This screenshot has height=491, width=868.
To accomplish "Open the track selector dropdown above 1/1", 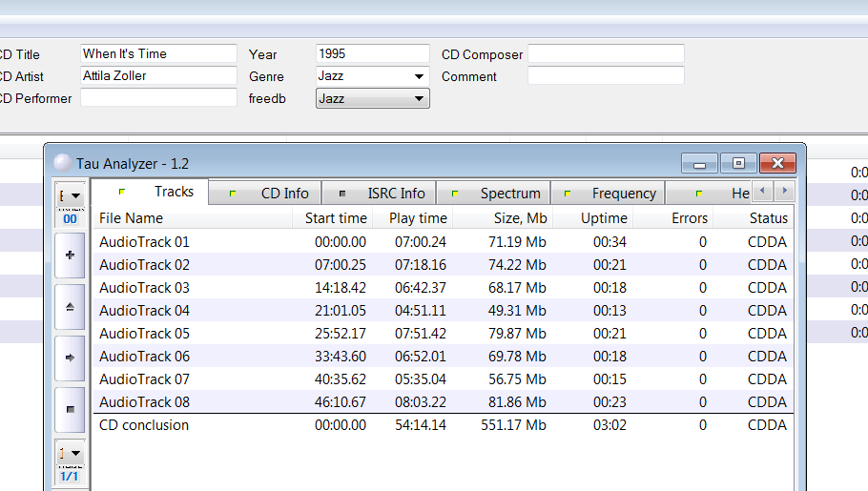I will click(x=70, y=454).
